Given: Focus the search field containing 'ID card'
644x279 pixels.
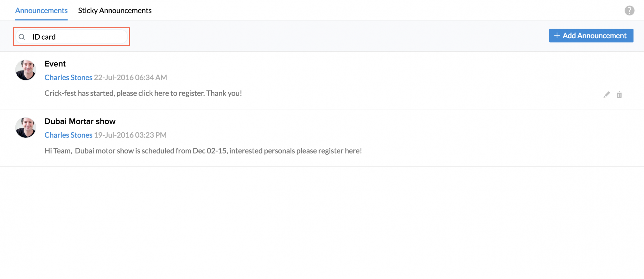Looking at the screenshot, I should [x=77, y=37].
